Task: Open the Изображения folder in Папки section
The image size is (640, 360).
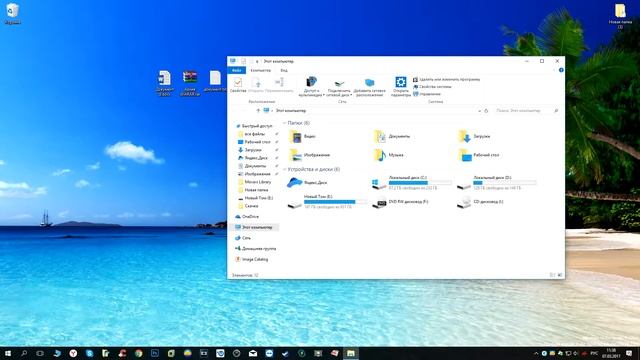Action: point(309,155)
